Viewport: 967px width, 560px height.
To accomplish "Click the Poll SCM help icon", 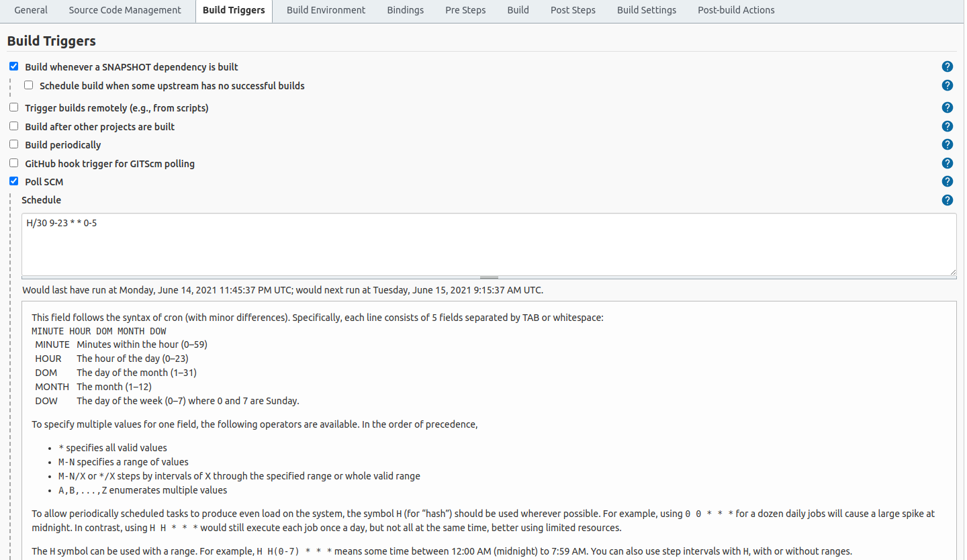I will coord(947,181).
